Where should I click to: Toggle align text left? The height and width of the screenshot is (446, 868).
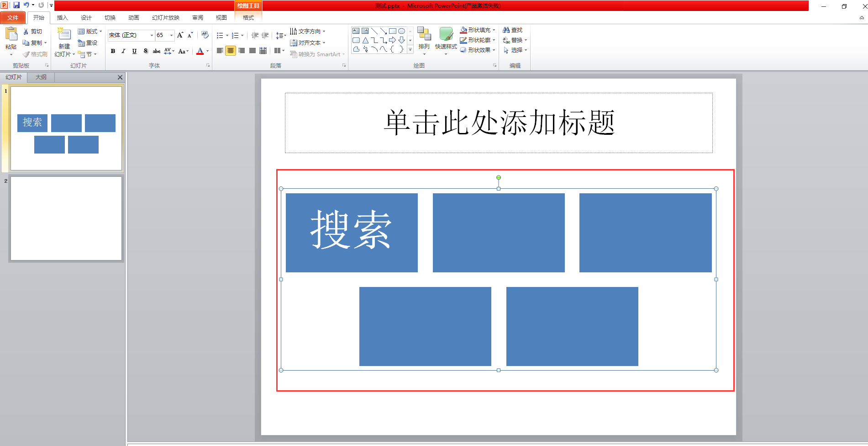tap(220, 51)
